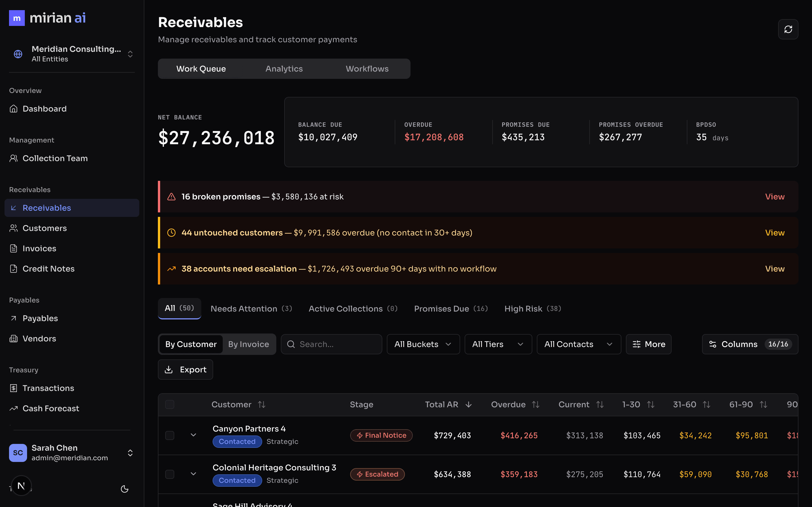812x507 pixels.
Task: Sort by Total AR arrow icon
Action: 468,405
